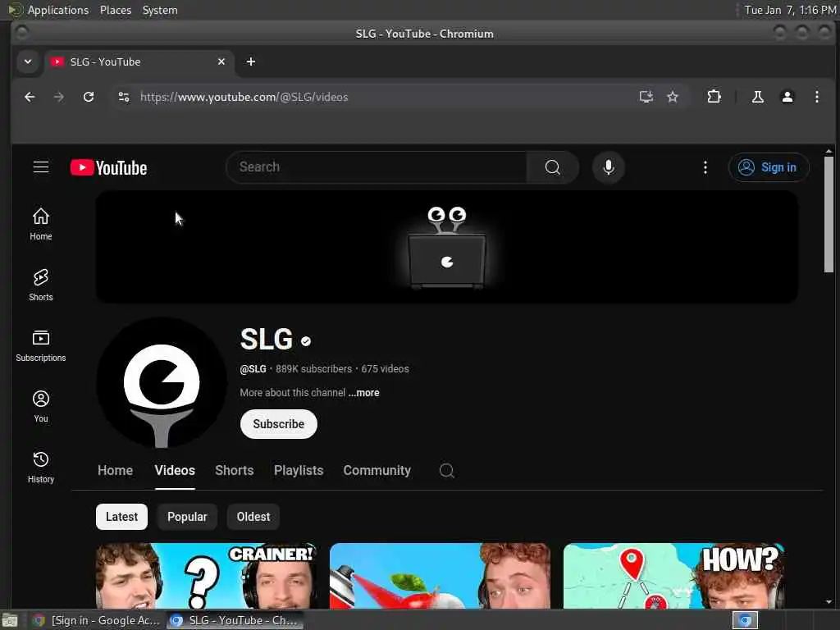Viewport: 840px width, 630px height.
Task: Open Subscriptions in the left sidebar
Action: coord(41,345)
